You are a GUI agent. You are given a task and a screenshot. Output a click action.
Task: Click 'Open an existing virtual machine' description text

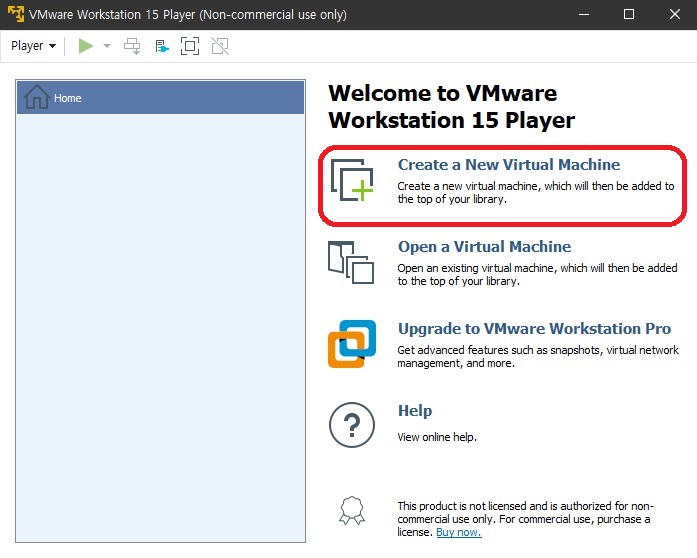click(x=537, y=274)
